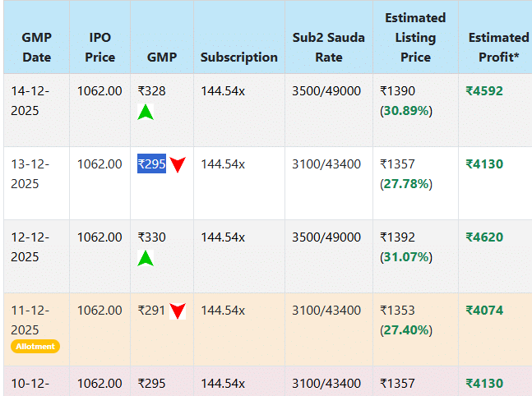Click 3500/49000 rate in 14-12-2025 row
Viewport: 532px width, 396px height.
point(326,91)
